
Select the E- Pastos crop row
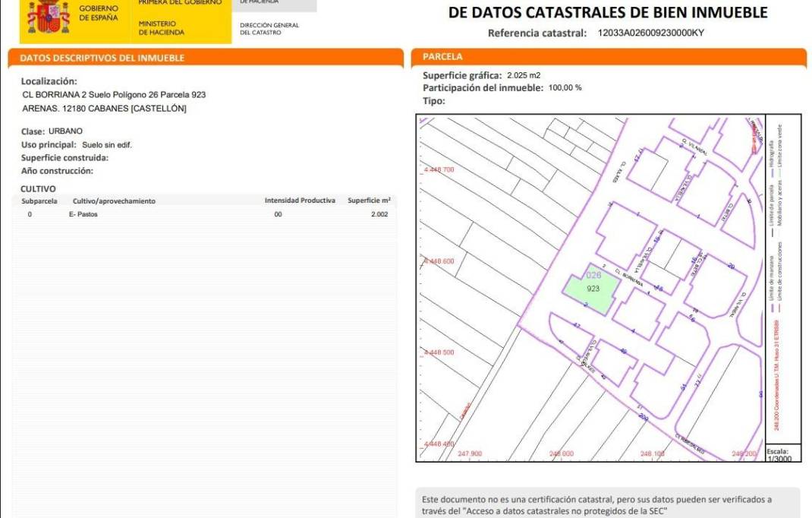(83, 215)
